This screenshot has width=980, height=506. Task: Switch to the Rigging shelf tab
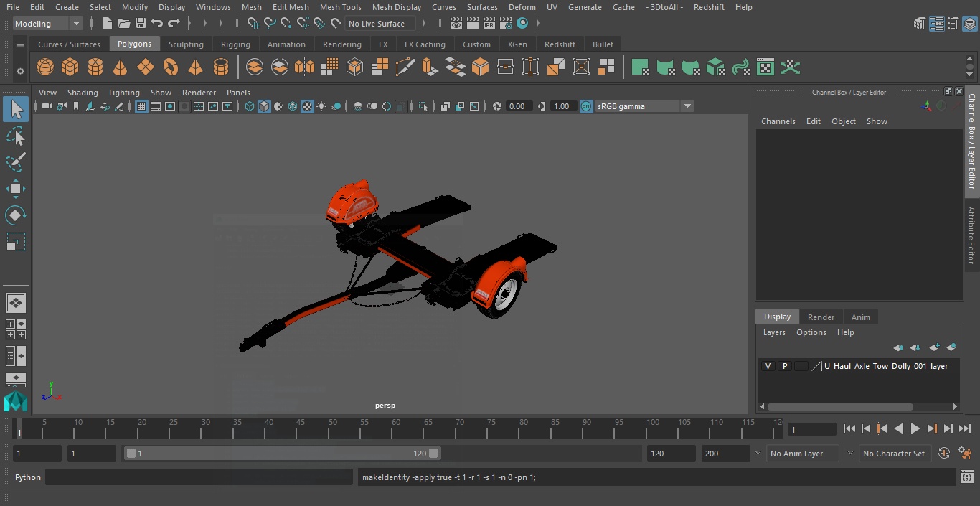tap(235, 44)
